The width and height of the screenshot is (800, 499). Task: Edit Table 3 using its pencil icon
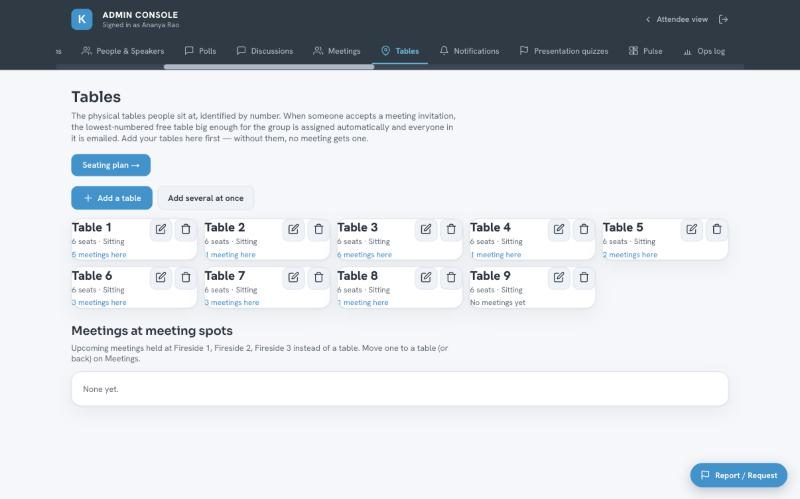(x=426, y=229)
